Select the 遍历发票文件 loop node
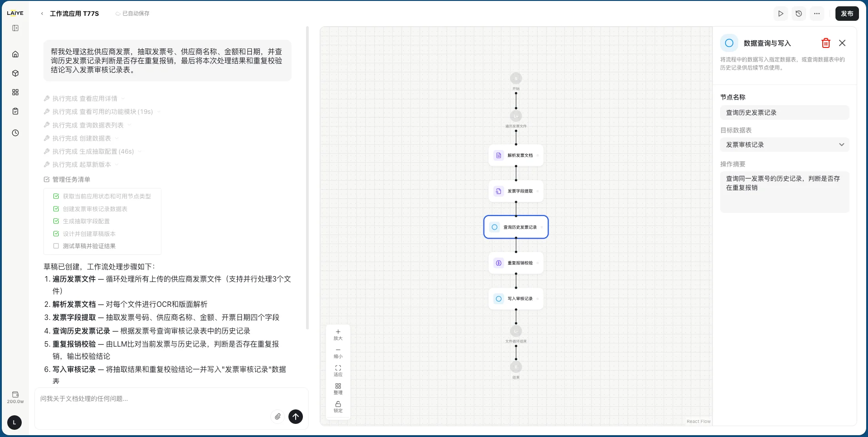This screenshot has width=868, height=437. click(516, 116)
